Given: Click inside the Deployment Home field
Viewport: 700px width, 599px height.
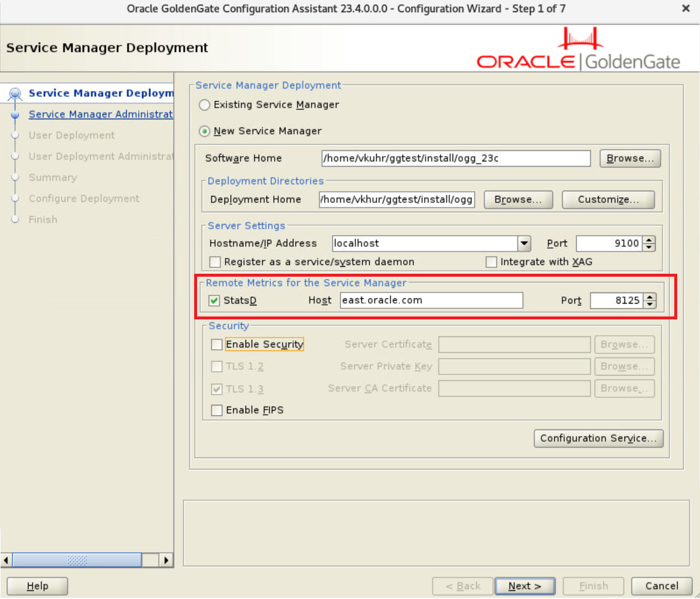Looking at the screenshot, I should [396, 199].
